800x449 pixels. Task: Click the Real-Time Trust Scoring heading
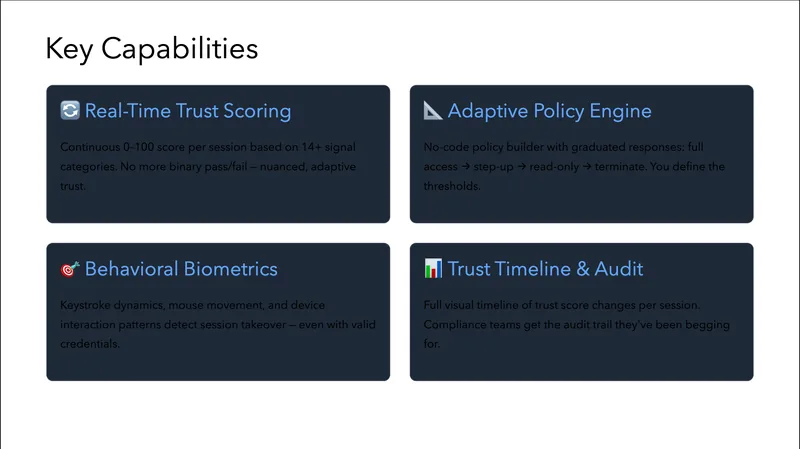188,111
